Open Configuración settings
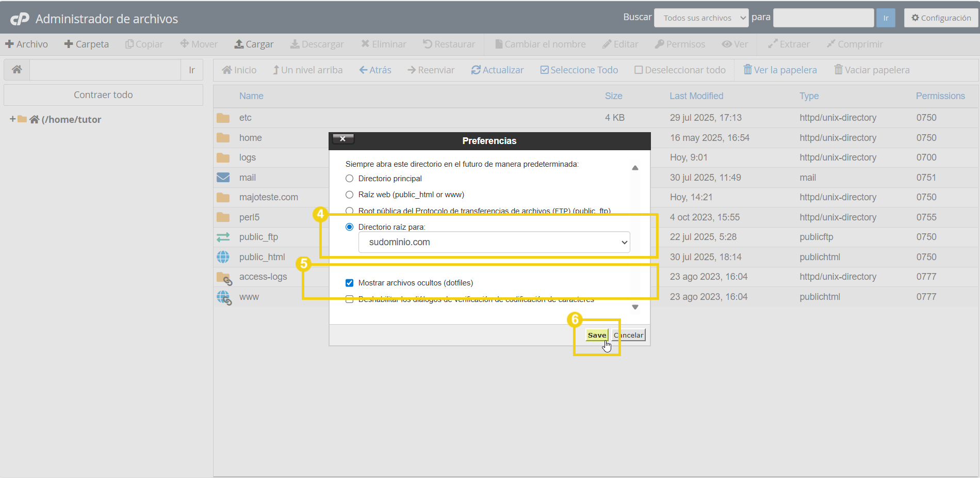The height and width of the screenshot is (478, 980). [941, 18]
